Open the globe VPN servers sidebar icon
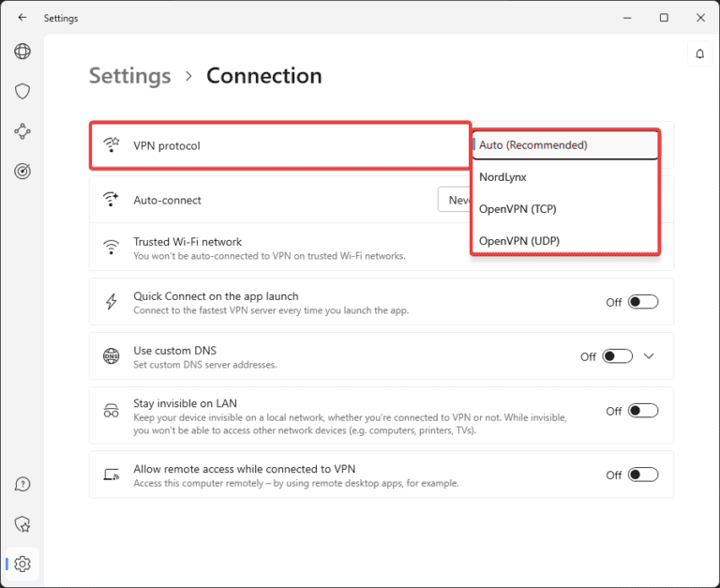The height and width of the screenshot is (588, 720). pos(22,52)
